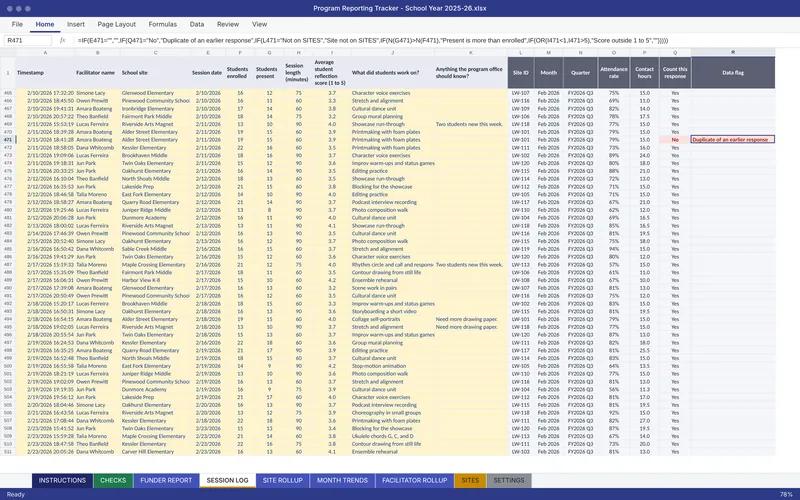Click the Session length (minutes) header
This screenshot has height=500, width=800.
[298, 72]
